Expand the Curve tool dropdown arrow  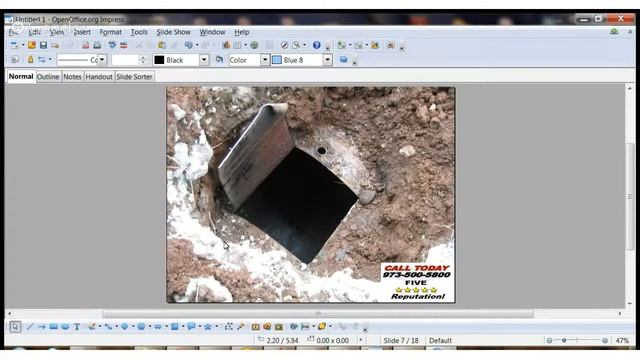click(99, 327)
